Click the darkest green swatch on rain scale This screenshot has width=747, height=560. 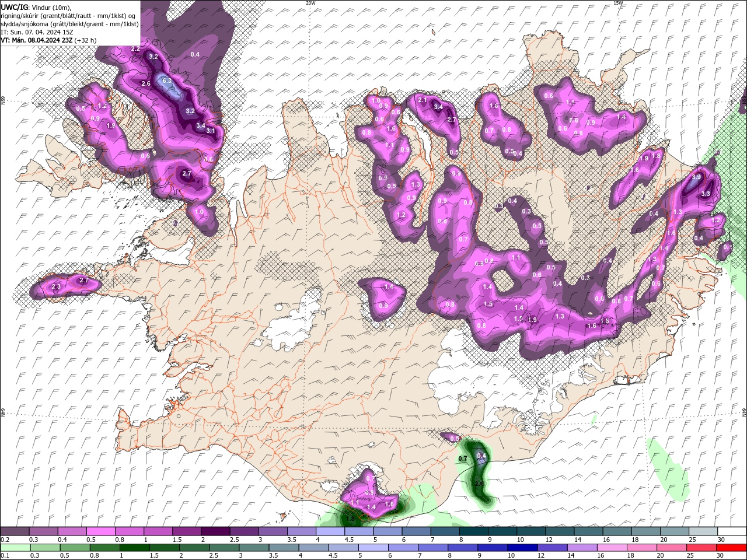click(x=134, y=548)
